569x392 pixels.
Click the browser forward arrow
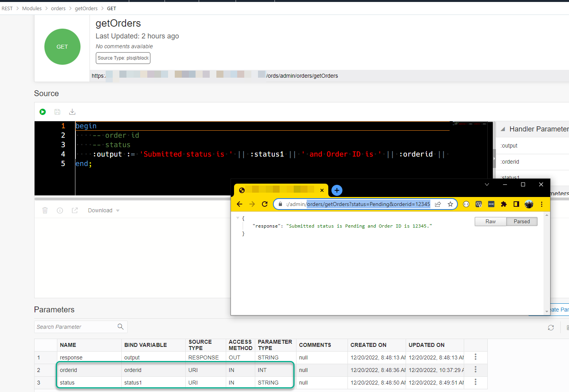pyautogui.click(x=252, y=204)
